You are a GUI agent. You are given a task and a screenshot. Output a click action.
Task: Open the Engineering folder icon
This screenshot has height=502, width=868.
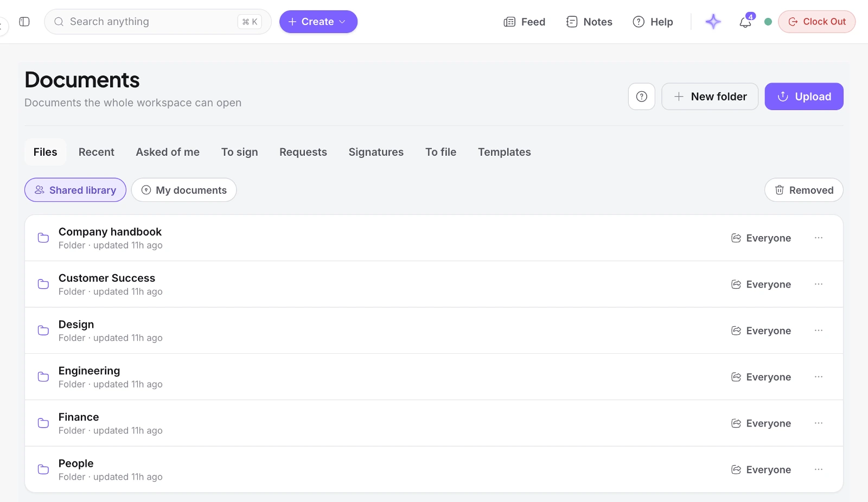(x=43, y=377)
